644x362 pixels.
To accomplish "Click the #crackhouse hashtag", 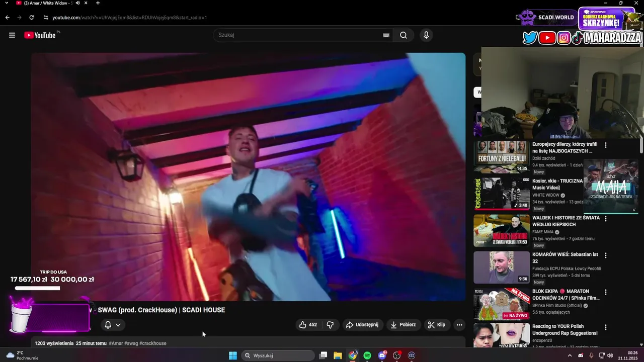I will point(153,343).
